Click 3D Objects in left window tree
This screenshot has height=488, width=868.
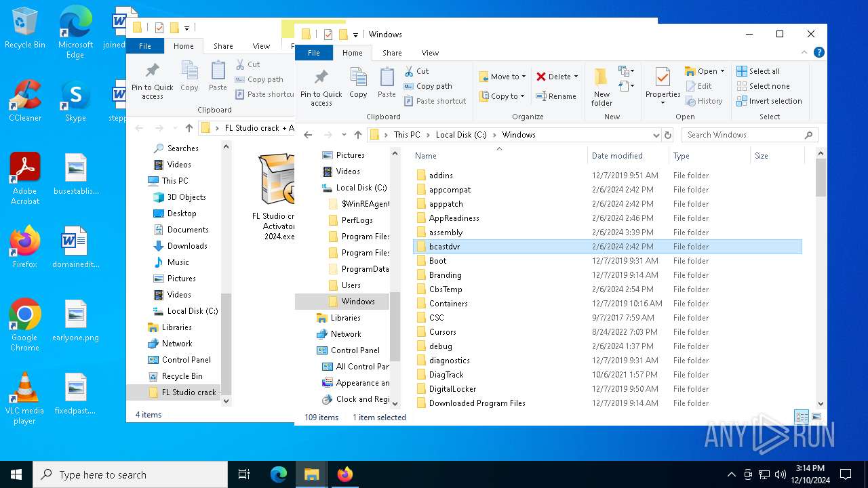pos(186,197)
